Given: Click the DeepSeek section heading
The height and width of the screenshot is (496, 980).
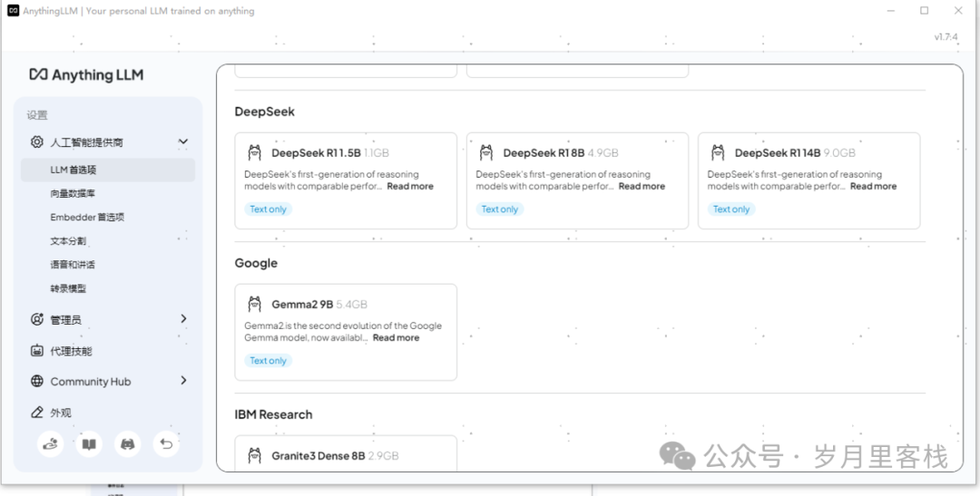Looking at the screenshot, I should pyautogui.click(x=264, y=112).
